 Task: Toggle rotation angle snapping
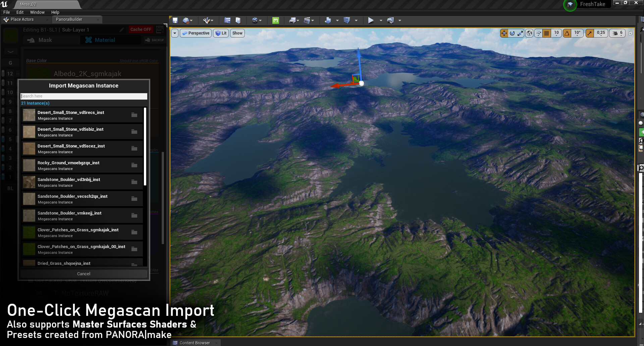coord(567,33)
